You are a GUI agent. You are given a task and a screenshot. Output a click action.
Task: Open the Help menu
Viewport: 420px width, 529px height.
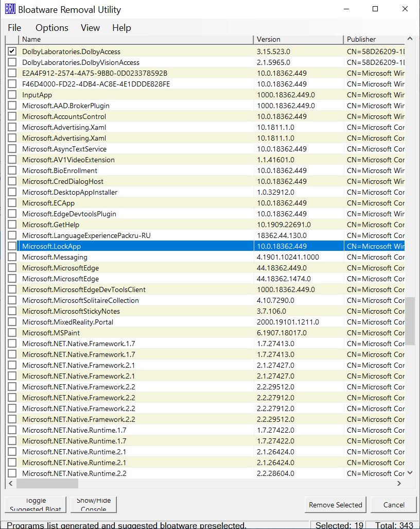121,28
